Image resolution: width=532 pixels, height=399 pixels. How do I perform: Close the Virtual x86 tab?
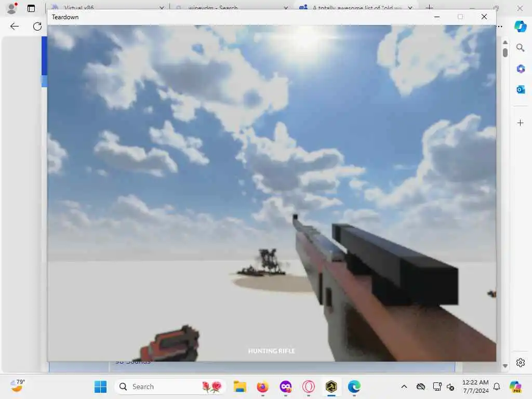pos(162,8)
